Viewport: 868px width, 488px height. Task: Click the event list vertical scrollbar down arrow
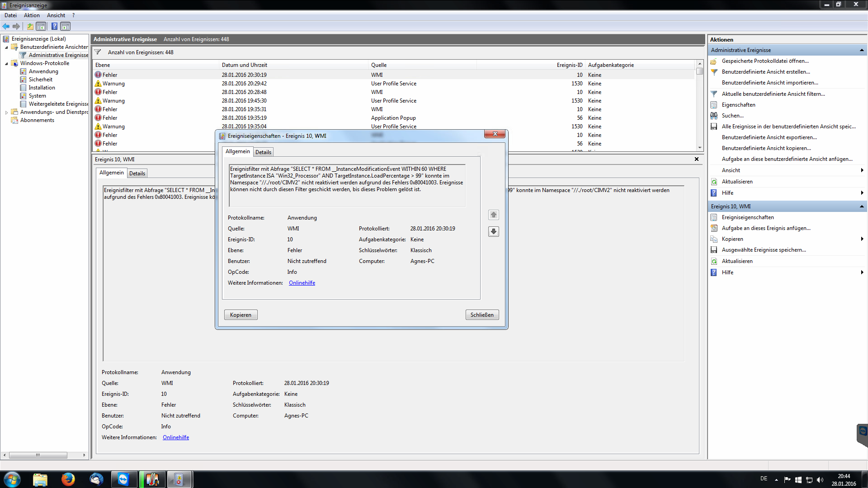700,148
